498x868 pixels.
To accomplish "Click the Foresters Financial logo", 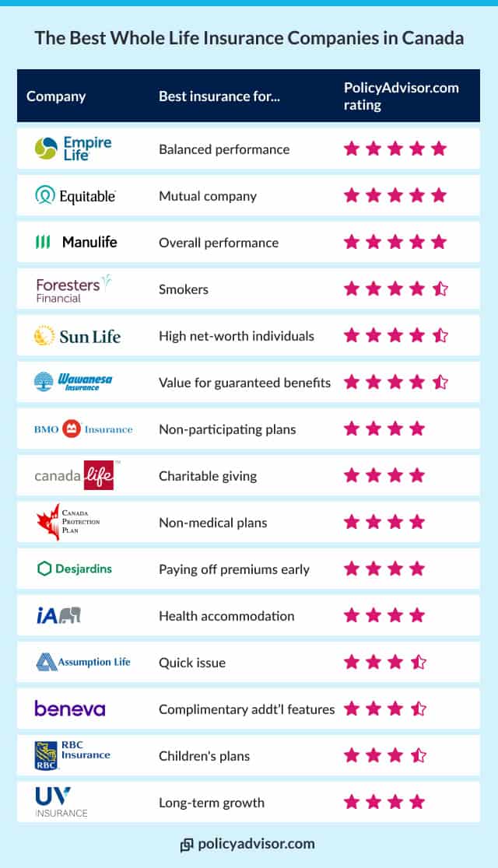I will [73, 289].
